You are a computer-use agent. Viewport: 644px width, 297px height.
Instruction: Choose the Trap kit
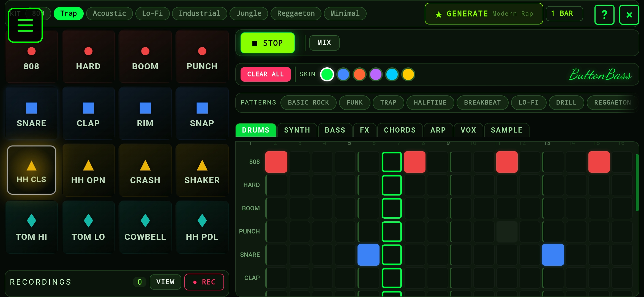(69, 13)
